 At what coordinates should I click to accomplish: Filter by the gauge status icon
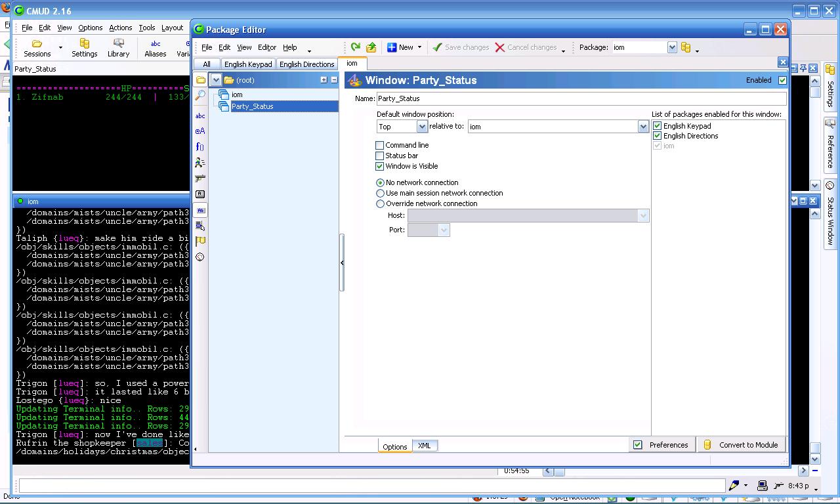click(x=200, y=257)
